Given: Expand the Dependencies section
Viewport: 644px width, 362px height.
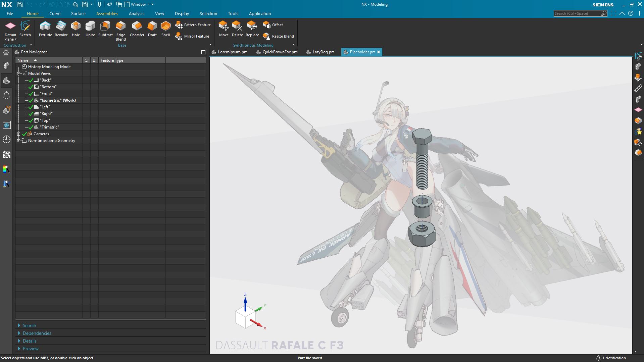Looking at the screenshot, I should pyautogui.click(x=37, y=333).
